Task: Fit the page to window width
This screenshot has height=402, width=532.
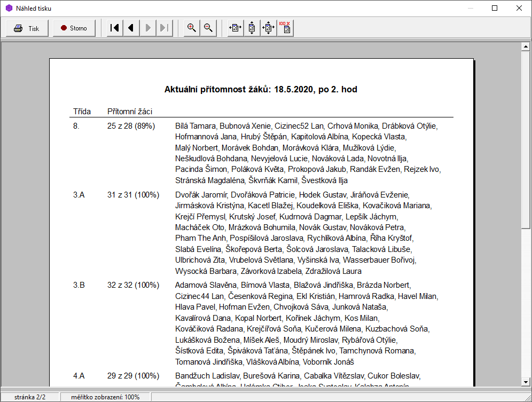Action: (x=235, y=28)
